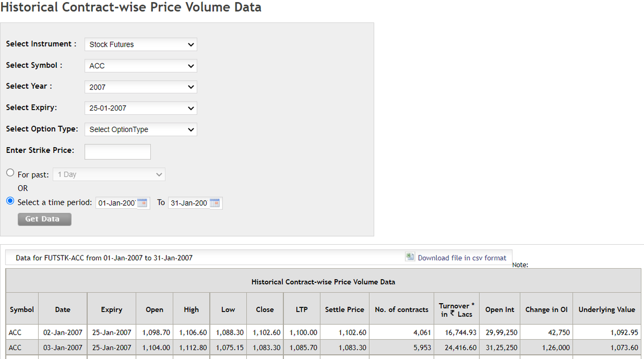Click the Low column header
This screenshot has height=359, width=644.
coord(228,310)
